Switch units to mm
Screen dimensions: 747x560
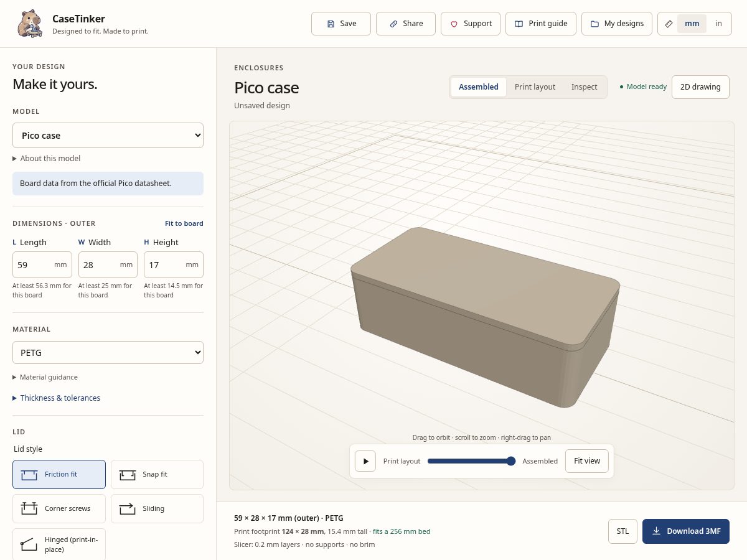click(692, 24)
